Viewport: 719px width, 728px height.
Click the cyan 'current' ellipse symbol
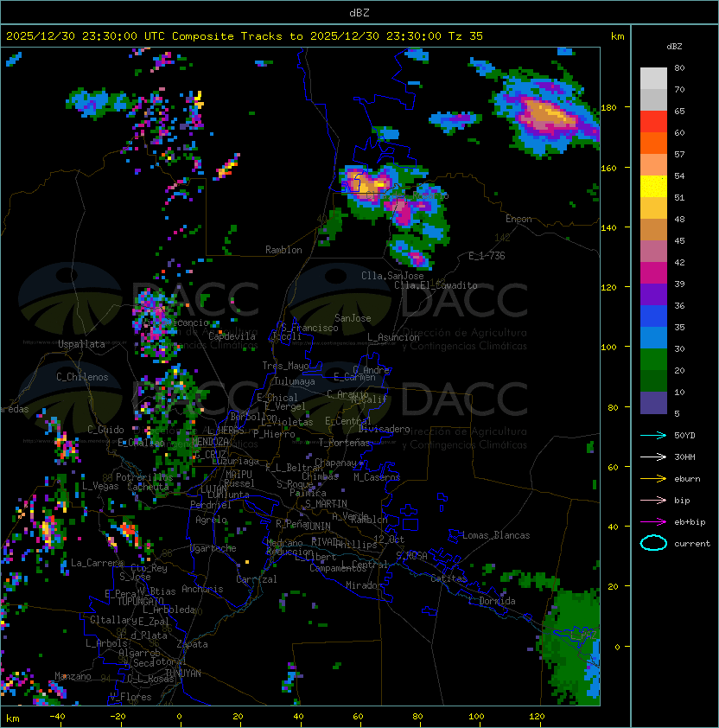653,543
